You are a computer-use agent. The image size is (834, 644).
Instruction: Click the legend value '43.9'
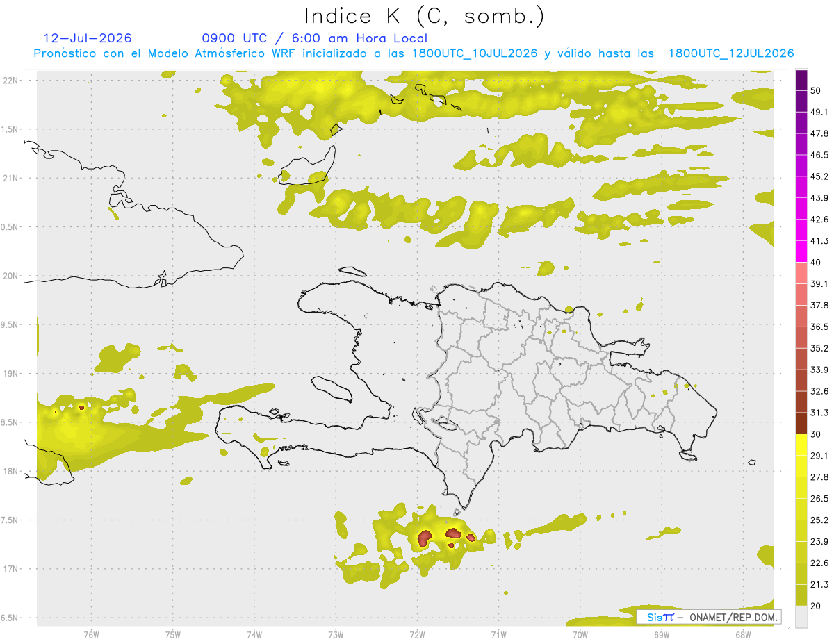point(819,198)
